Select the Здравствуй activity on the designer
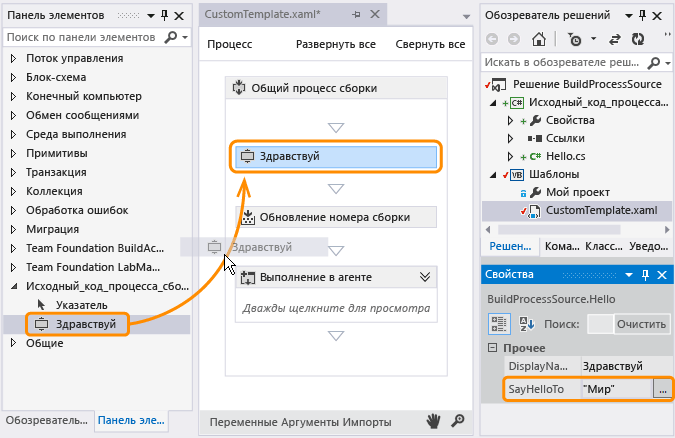This screenshot has height=438, width=675. tap(336, 156)
